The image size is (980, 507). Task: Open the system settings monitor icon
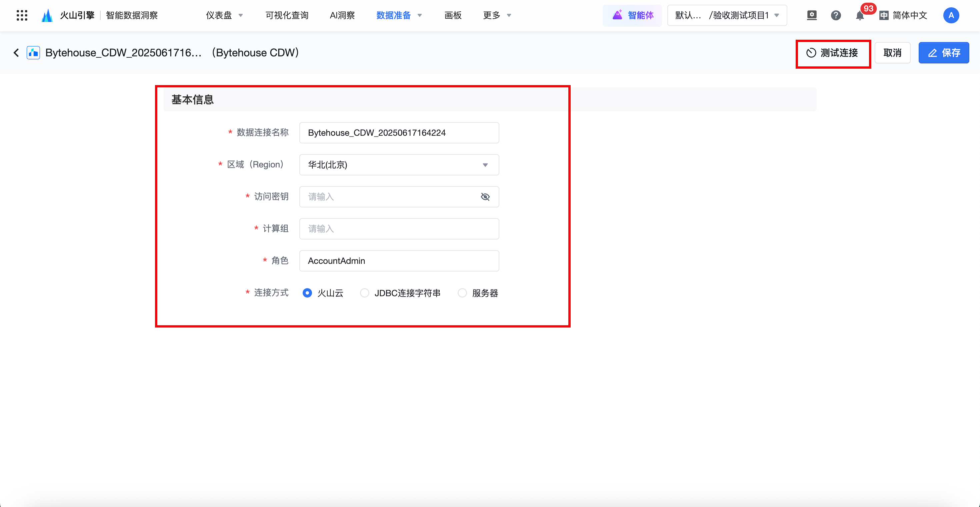coord(811,15)
